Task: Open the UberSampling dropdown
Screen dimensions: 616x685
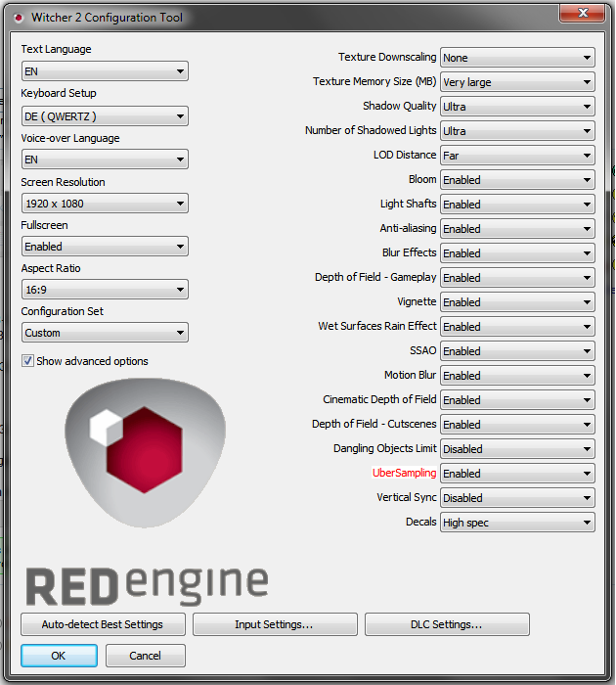Action: click(517, 474)
